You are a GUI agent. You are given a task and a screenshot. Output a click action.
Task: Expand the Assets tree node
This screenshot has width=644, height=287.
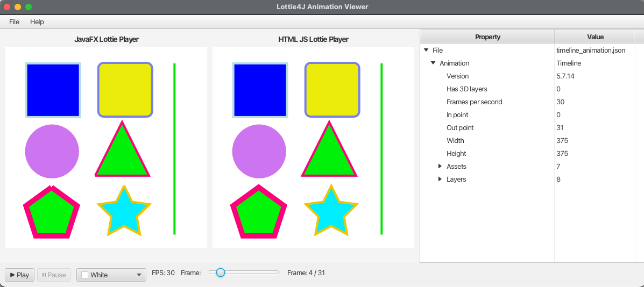point(440,166)
